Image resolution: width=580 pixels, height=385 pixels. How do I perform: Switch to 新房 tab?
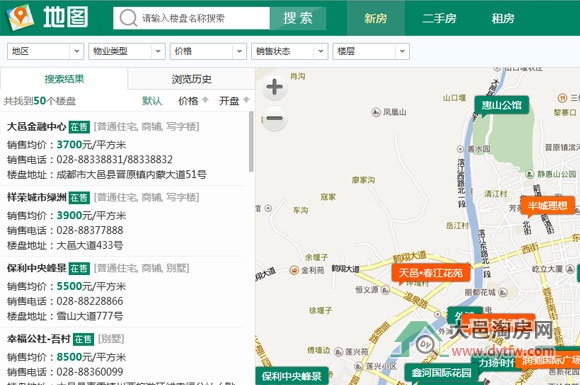click(375, 18)
